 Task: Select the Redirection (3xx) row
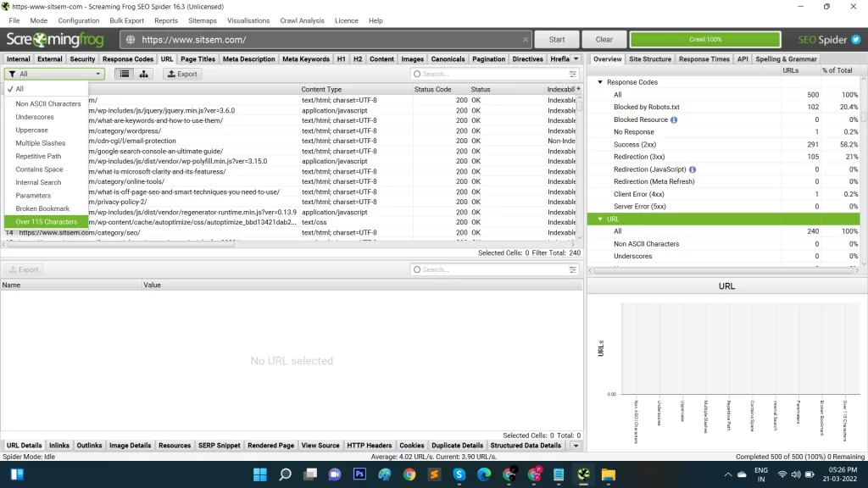(x=724, y=157)
